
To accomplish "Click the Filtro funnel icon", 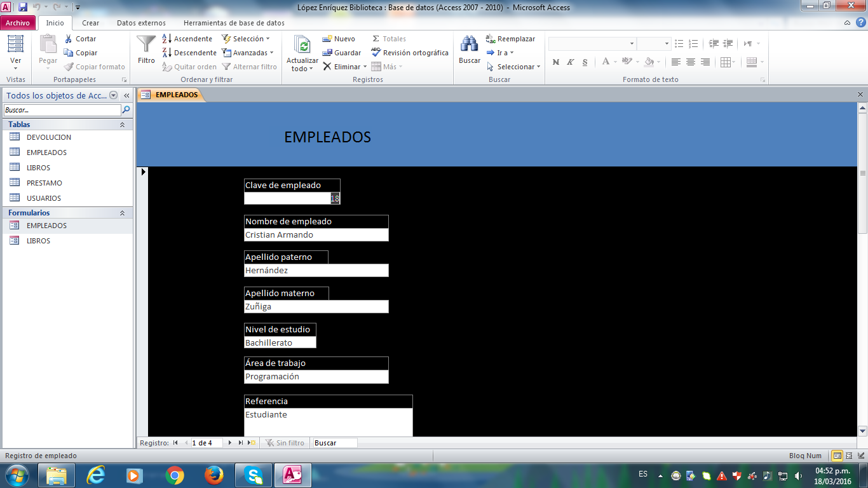I will pos(146,44).
